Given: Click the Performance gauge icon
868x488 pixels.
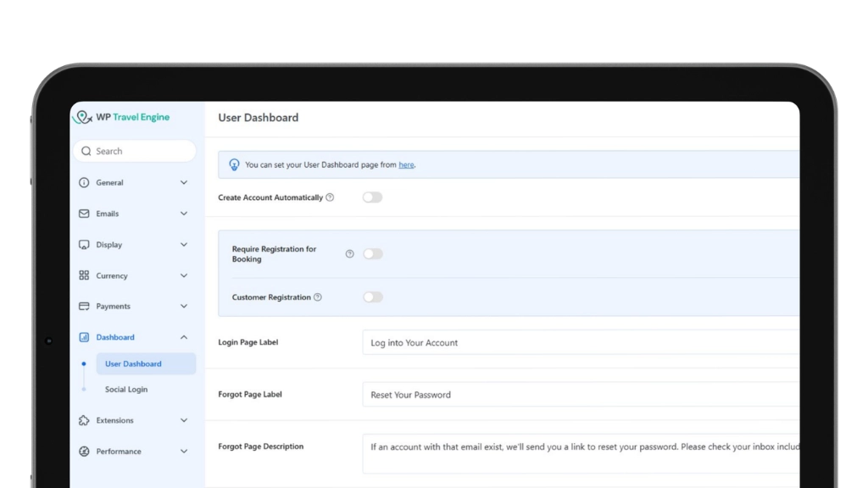Looking at the screenshot, I should (x=84, y=452).
